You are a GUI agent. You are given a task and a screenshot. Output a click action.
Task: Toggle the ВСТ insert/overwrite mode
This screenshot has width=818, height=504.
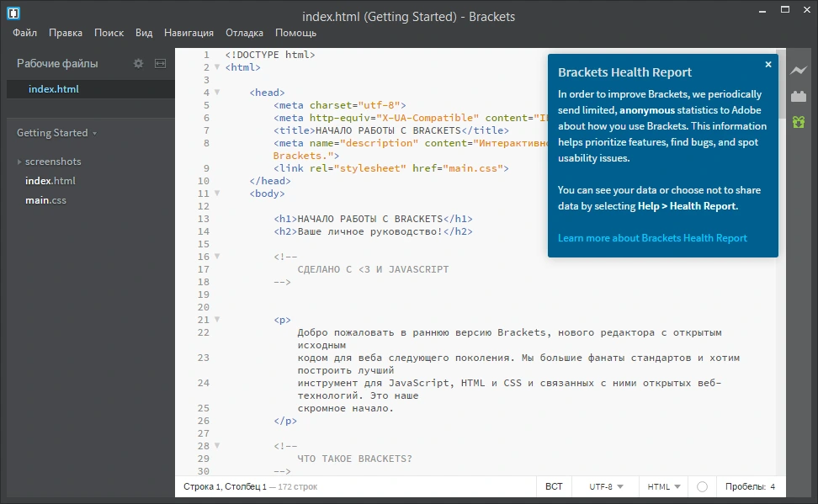tap(554, 486)
